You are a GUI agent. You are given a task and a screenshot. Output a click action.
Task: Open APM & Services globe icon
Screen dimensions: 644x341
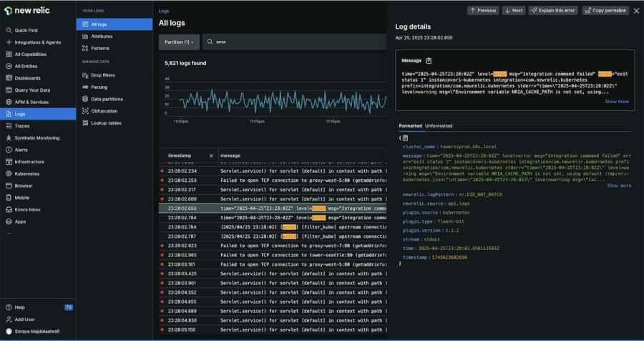coord(9,102)
